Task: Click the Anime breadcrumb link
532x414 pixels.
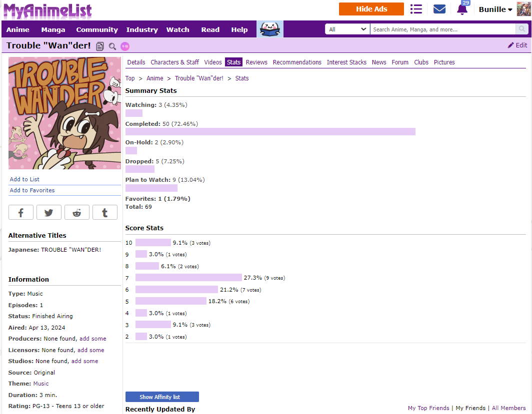Action: (154, 78)
